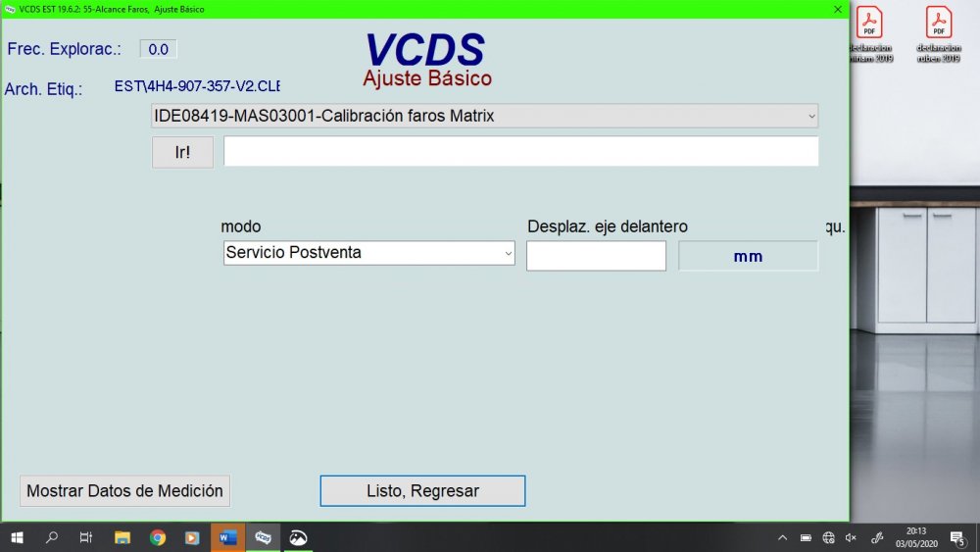Click the Ir! button
Image resolution: width=980 pixels, height=552 pixels.
tap(182, 153)
